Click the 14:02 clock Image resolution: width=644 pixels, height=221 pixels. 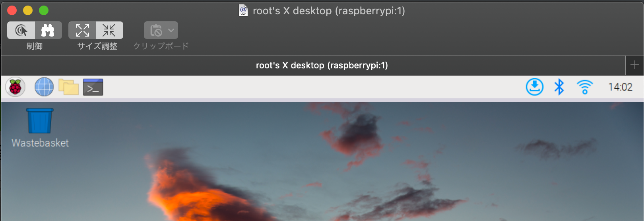coord(620,87)
